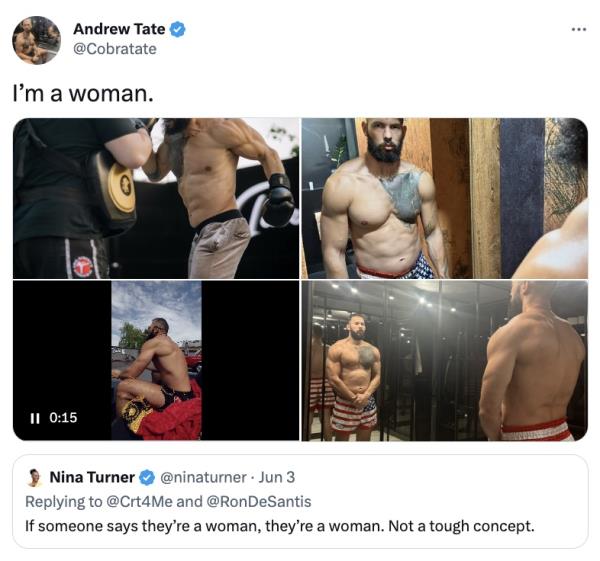The height and width of the screenshot is (561, 600).
Task: Click the blue verified badge beside author name
Action: pos(177,29)
